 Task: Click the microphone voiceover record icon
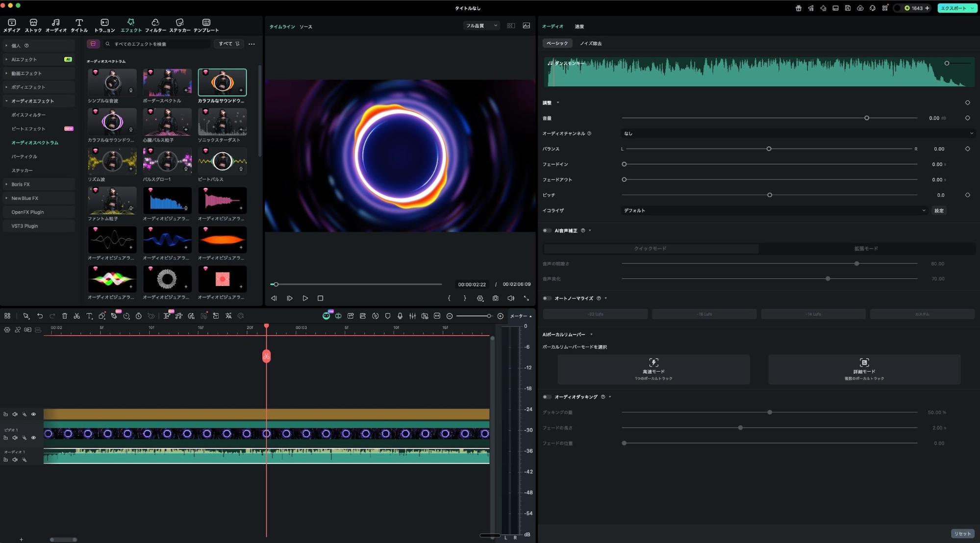pyautogui.click(x=400, y=316)
